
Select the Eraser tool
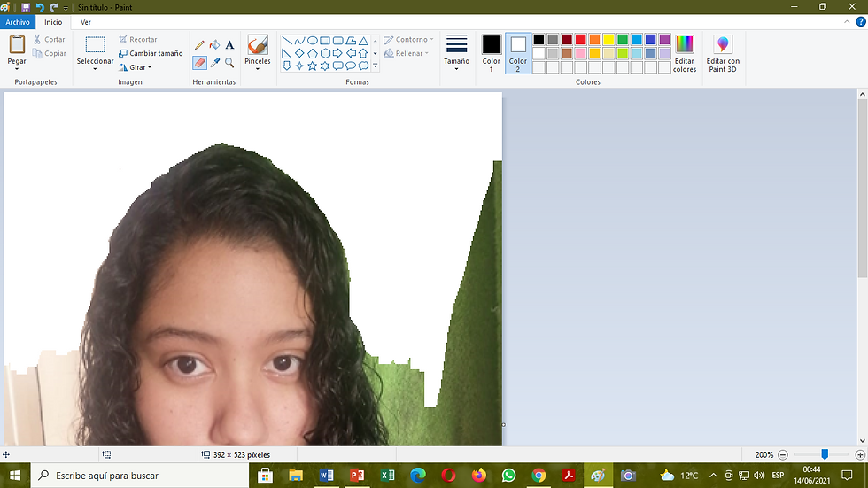199,63
